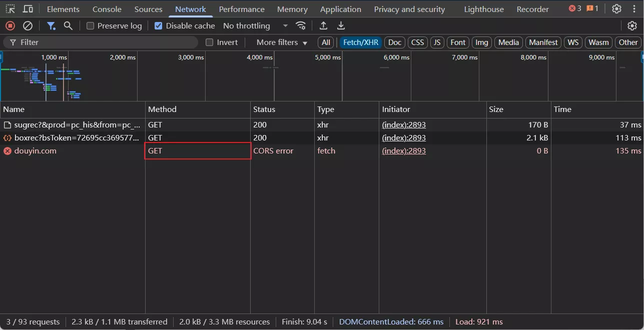Expand the More filters dropdown

coord(282,42)
